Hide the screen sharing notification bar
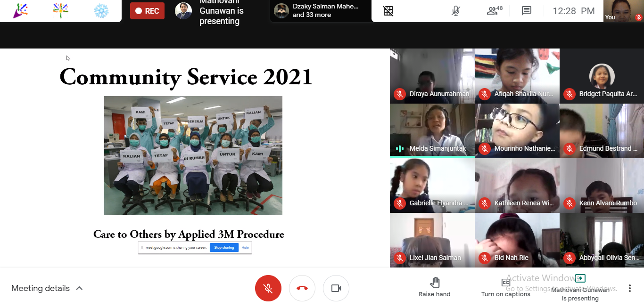The width and height of the screenshot is (644, 308). (245, 247)
